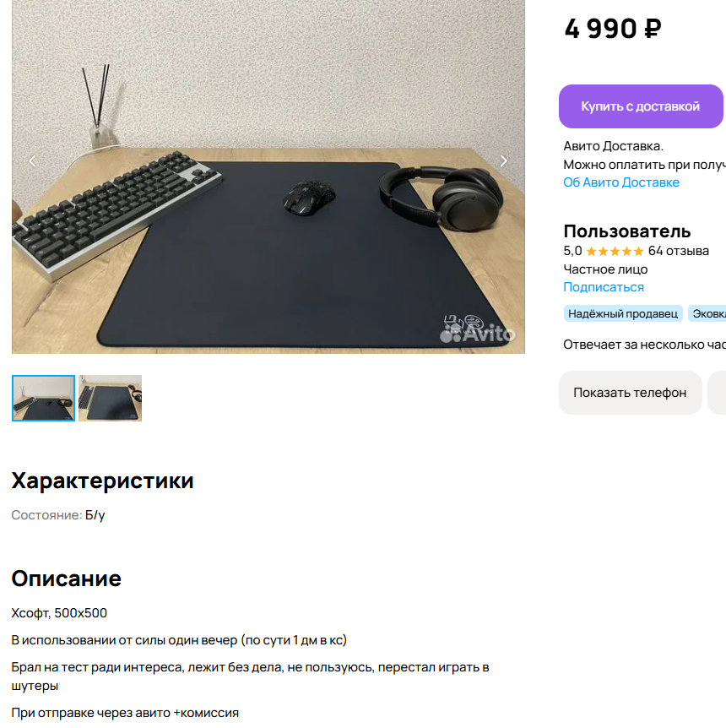Screen dimensions: 726x728
Task: Click the five-star seller rating
Action: (x=615, y=251)
